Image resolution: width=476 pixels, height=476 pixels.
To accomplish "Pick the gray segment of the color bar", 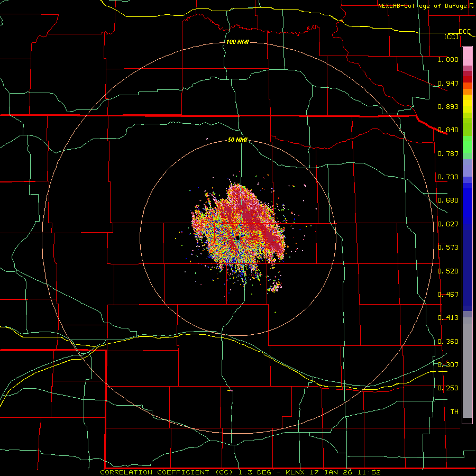I will [x=467, y=368].
